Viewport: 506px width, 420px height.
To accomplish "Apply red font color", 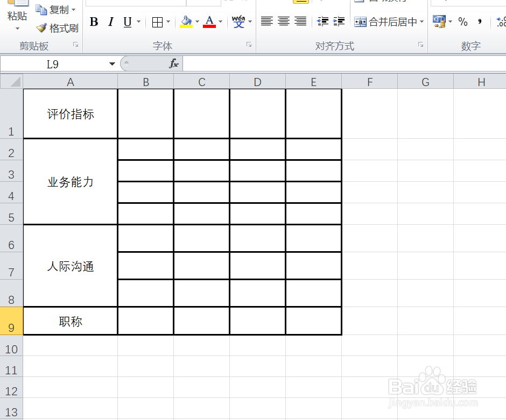I will click(209, 22).
